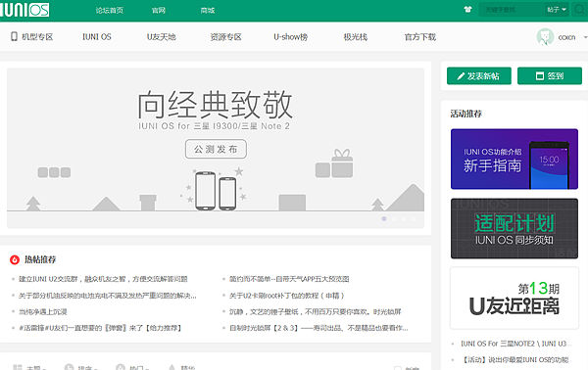The image size is (588, 370).
Task: Click the 热帖推荐 flame icon
Action: [x=15, y=259]
